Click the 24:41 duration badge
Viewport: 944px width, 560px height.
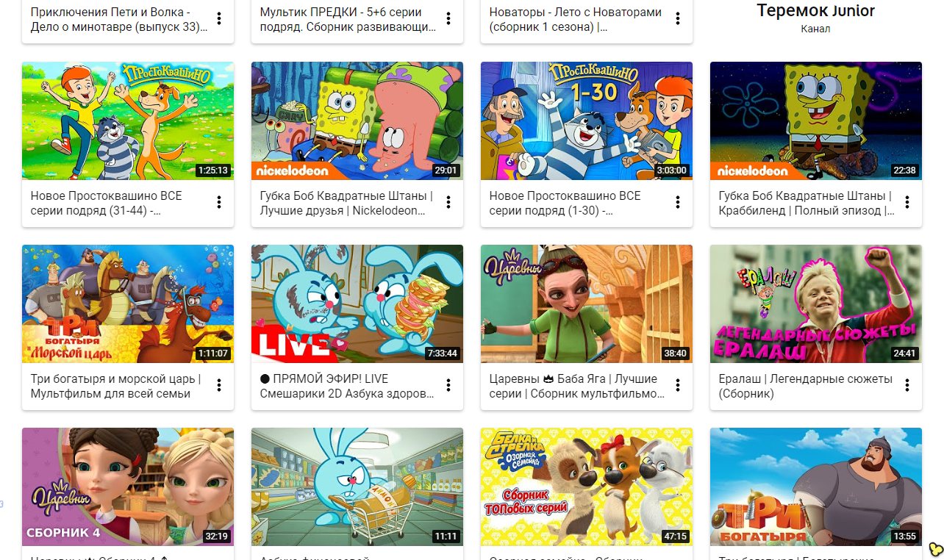point(905,353)
